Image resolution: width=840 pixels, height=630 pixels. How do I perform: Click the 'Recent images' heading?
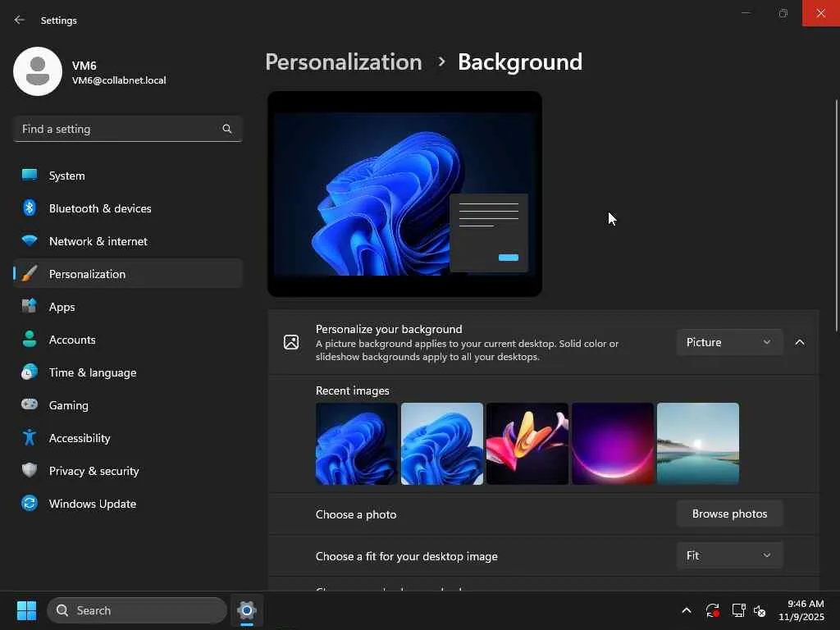tap(353, 390)
